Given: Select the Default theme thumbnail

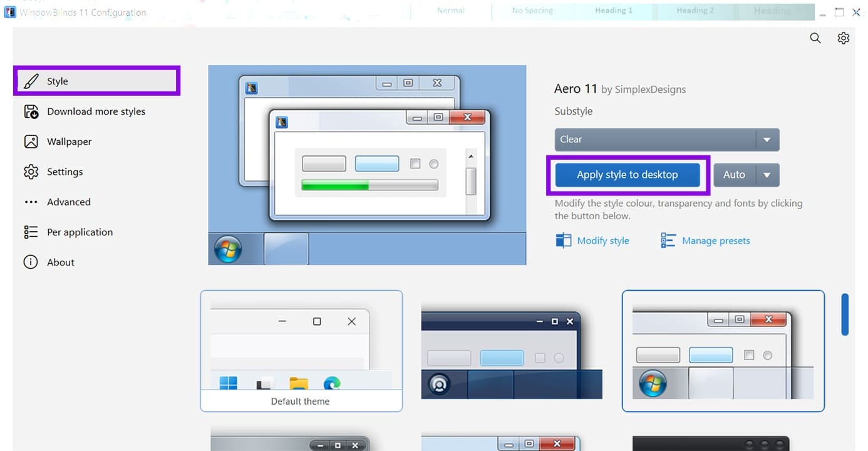Looking at the screenshot, I should (301, 351).
